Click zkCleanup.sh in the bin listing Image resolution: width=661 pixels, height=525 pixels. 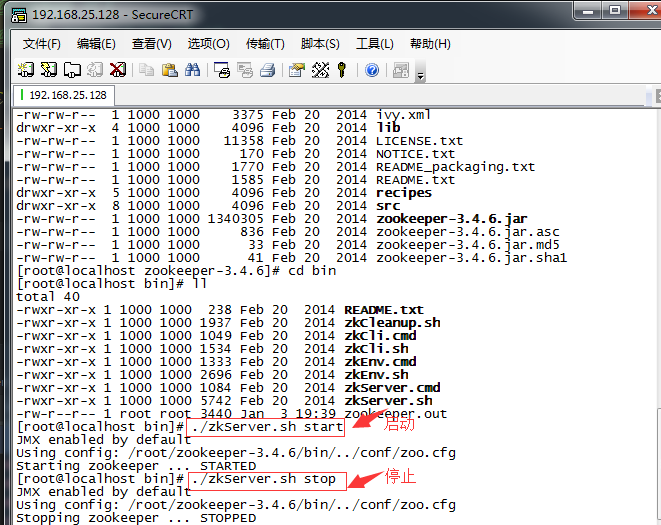pyautogui.click(x=392, y=323)
